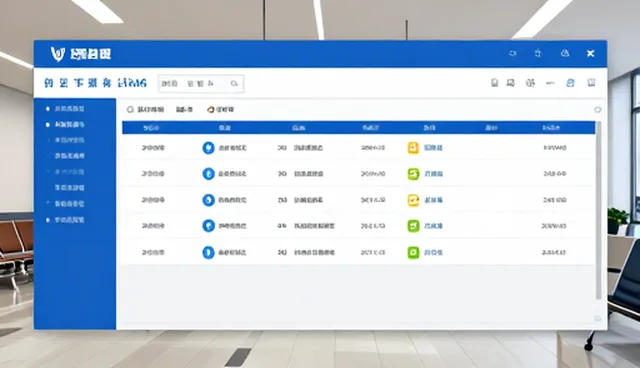Click the small icon at the panel's bottom-right corner
The height and width of the screenshot is (368, 640).
coord(598,318)
